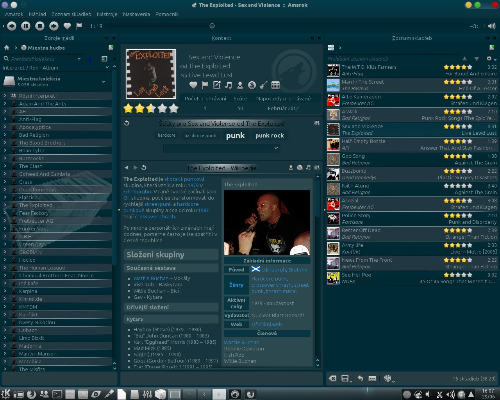Select the hardcore tag
The image size is (500, 400).
166,135
